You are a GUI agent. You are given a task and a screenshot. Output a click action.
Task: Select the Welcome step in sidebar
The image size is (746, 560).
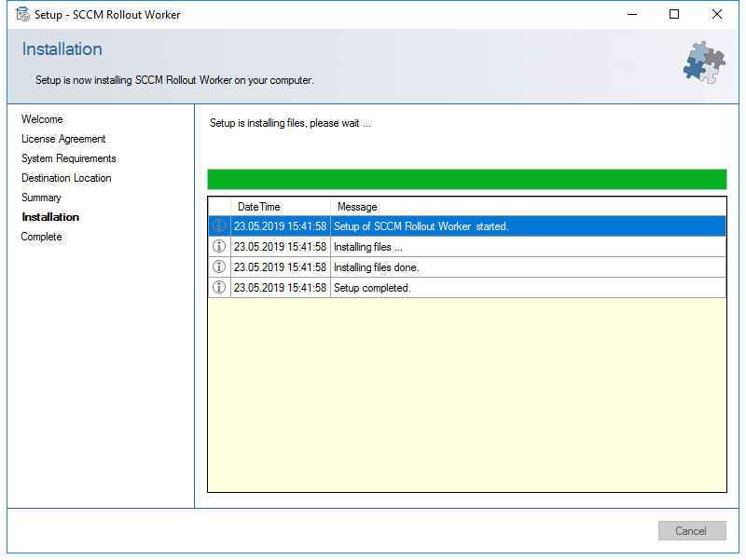(x=42, y=119)
